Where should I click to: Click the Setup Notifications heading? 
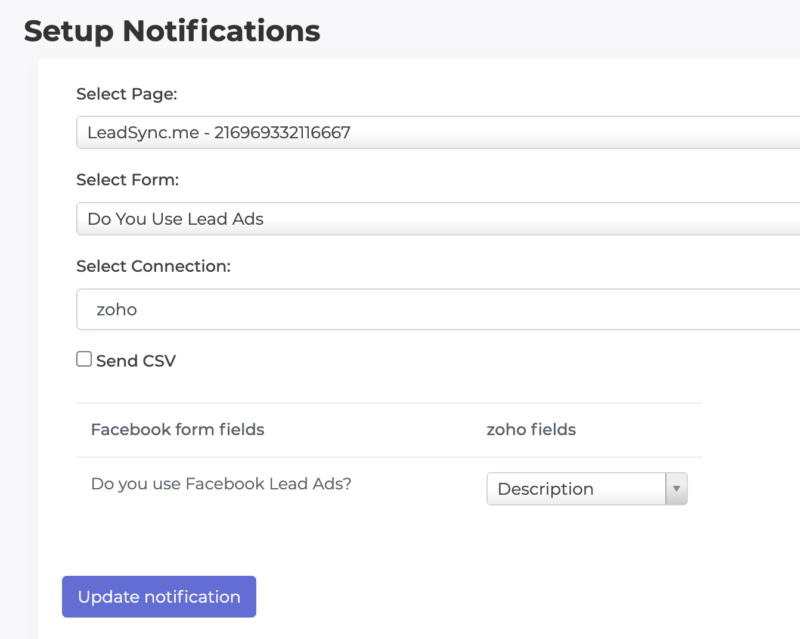click(172, 31)
